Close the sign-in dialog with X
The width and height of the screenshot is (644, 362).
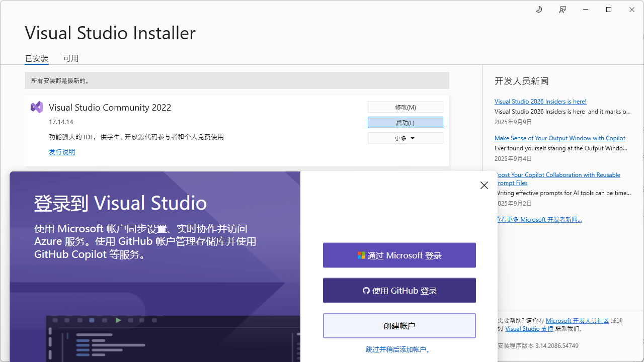click(x=484, y=186)
